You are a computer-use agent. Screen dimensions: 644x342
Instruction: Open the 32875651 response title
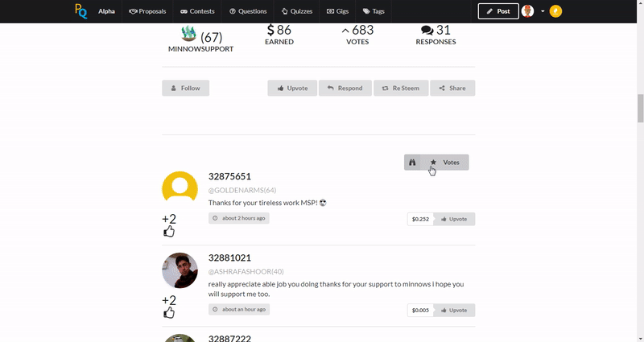tap(229, 176)
